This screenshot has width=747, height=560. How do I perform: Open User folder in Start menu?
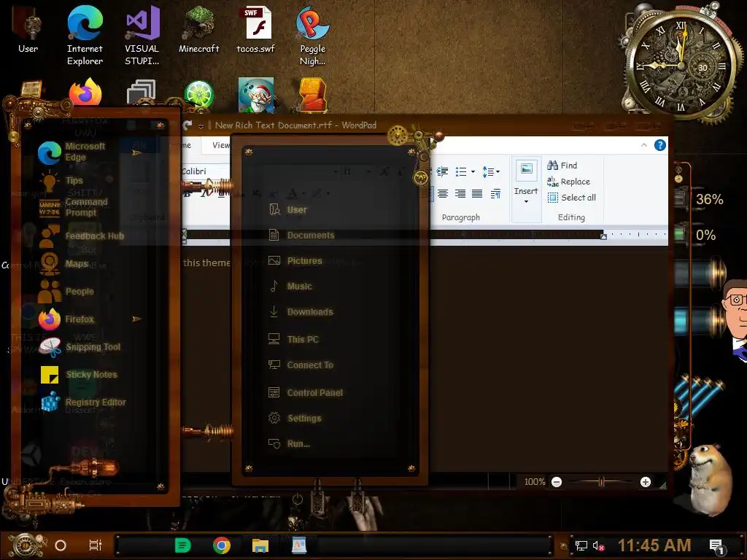[x=288, y=209]
